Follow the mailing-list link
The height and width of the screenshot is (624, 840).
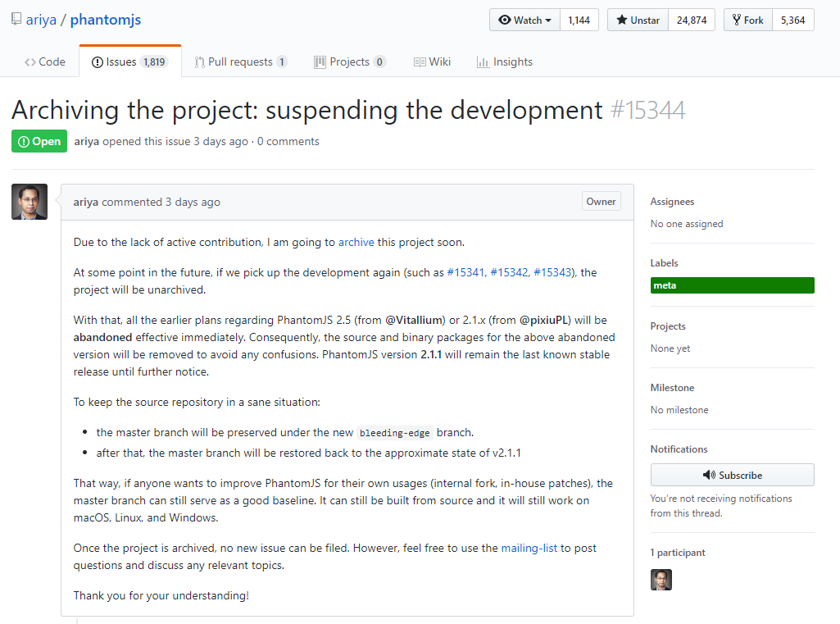coord(529,548)
